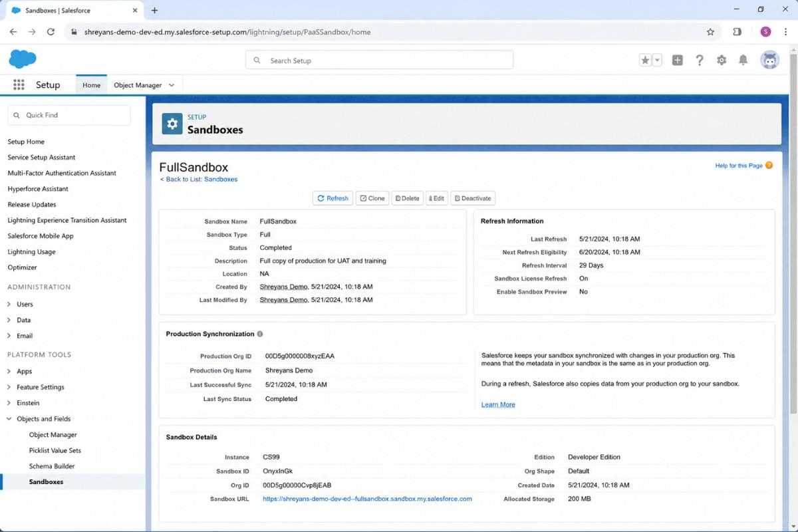The width and height of the screenshot is (798, 532).
Task: Go forward in the browser
Action: click(32, 32)
